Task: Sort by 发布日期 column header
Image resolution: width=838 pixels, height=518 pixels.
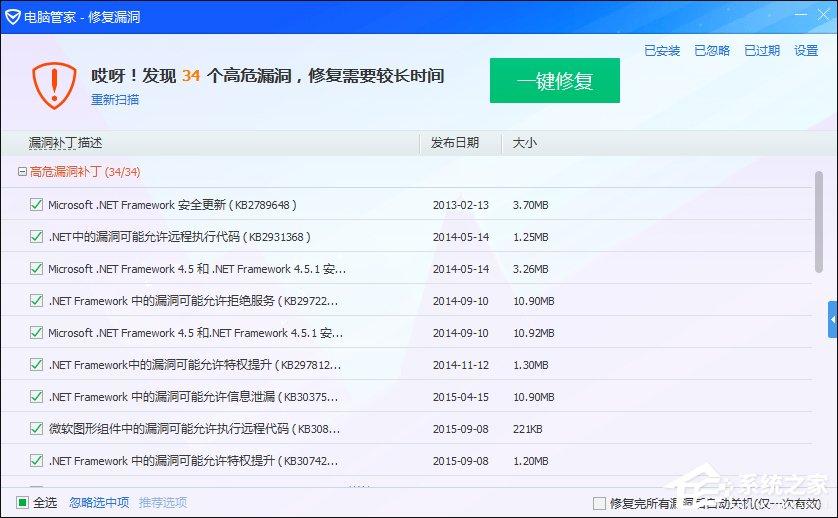Action: tap(455, 143)
